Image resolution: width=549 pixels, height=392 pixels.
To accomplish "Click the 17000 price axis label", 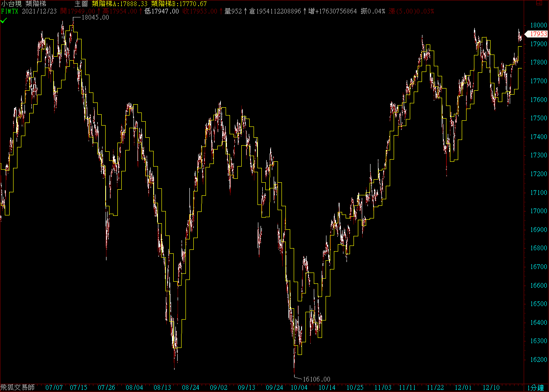I will [539, 211].
